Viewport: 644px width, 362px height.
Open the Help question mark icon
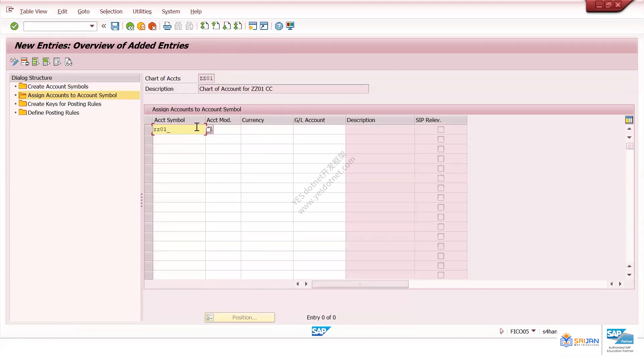coord(279,26)
